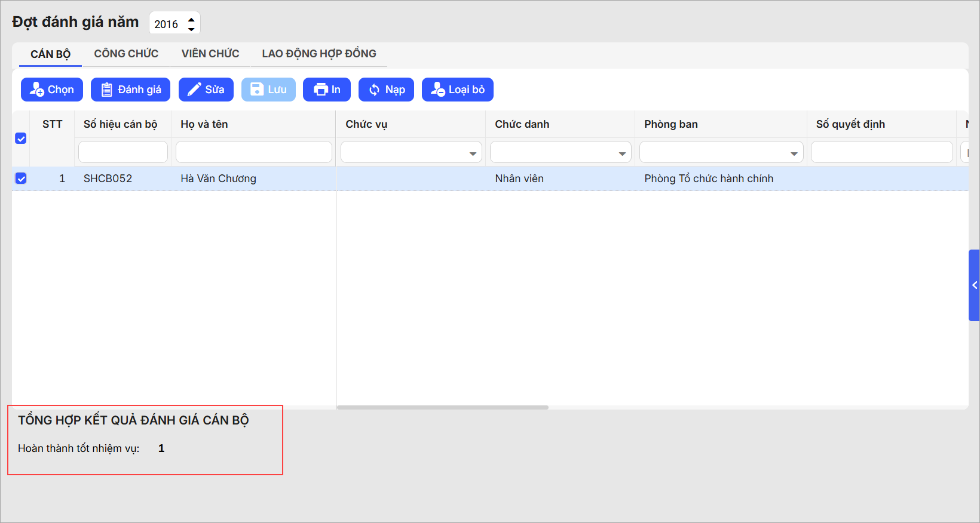Click the Loại bỏ remove button

[x=458, y=90]
